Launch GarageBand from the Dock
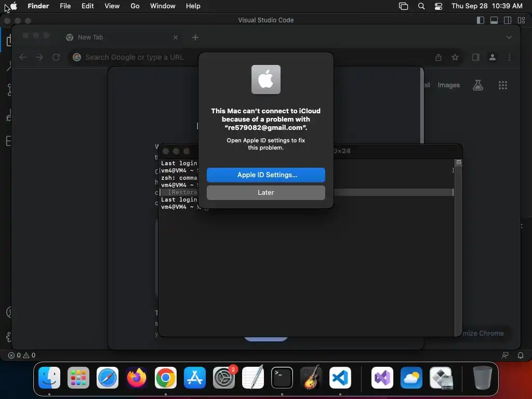 click(x=311, y=378)
